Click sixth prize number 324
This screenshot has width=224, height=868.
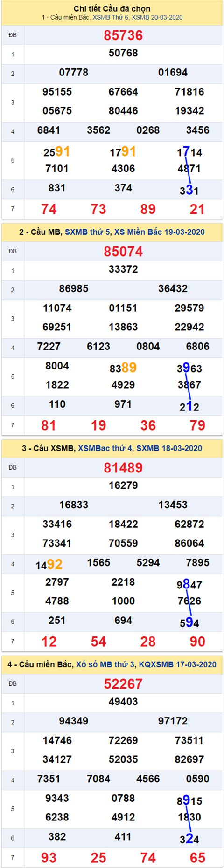coord(189,839)
